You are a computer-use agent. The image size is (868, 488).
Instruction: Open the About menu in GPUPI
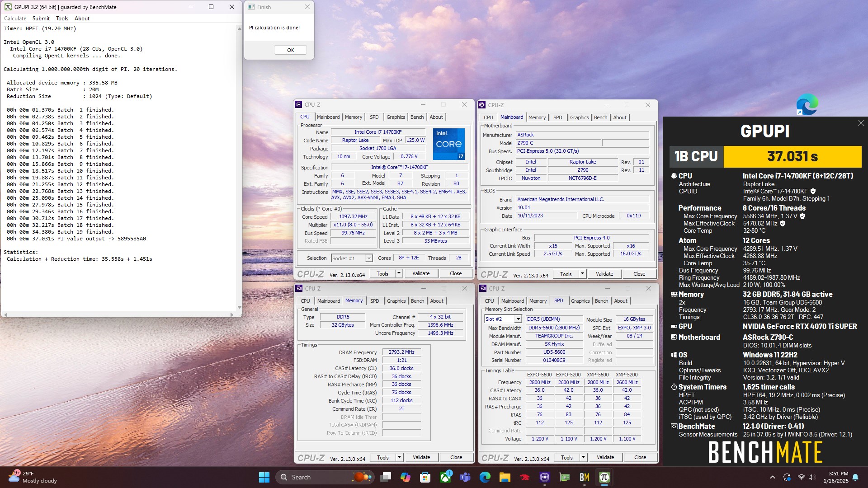click(82, 19)
